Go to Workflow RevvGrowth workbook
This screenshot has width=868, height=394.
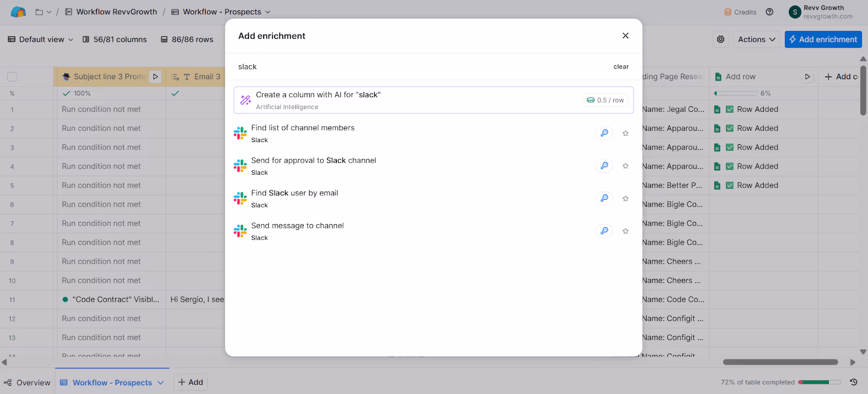[x=111, y=12]
